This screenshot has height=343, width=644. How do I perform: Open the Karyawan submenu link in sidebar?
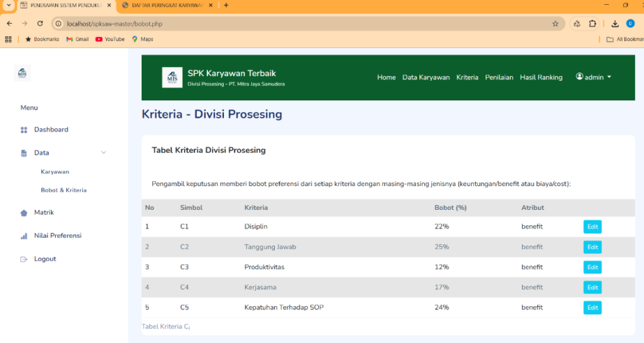pos(55,171)
